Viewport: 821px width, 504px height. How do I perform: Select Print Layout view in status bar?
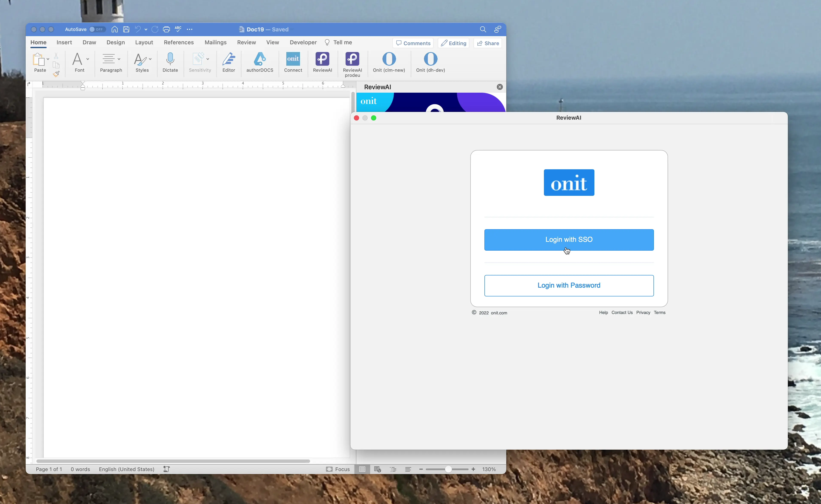(362, 469)
